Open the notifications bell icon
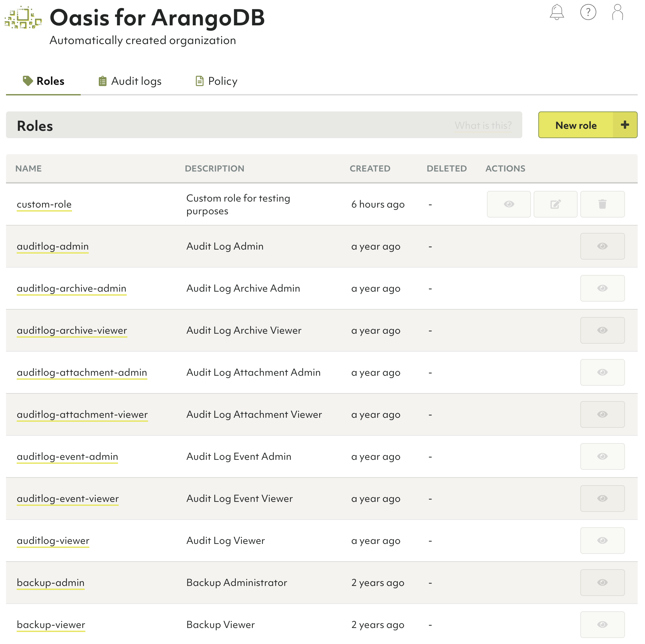Screen dimensions: 645x644 [x=557, y=12]
